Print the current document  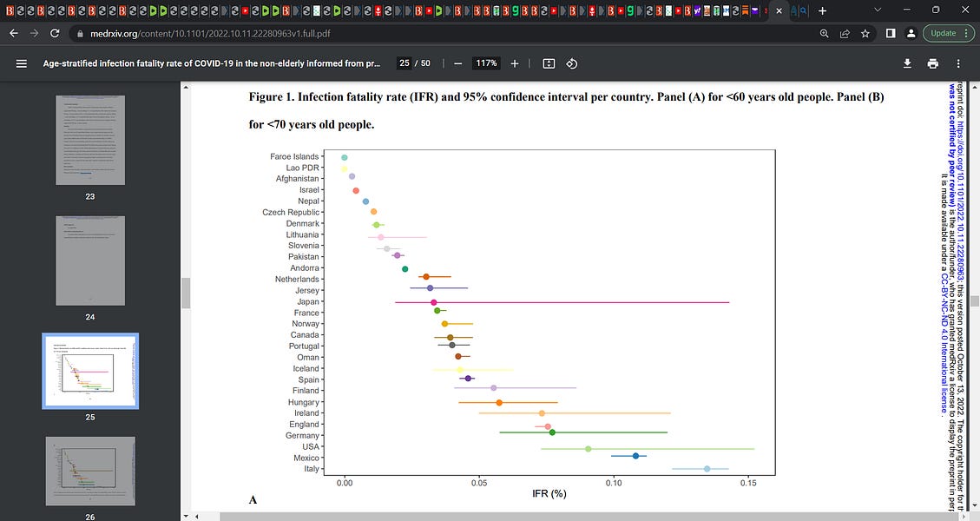click(932, 63)
